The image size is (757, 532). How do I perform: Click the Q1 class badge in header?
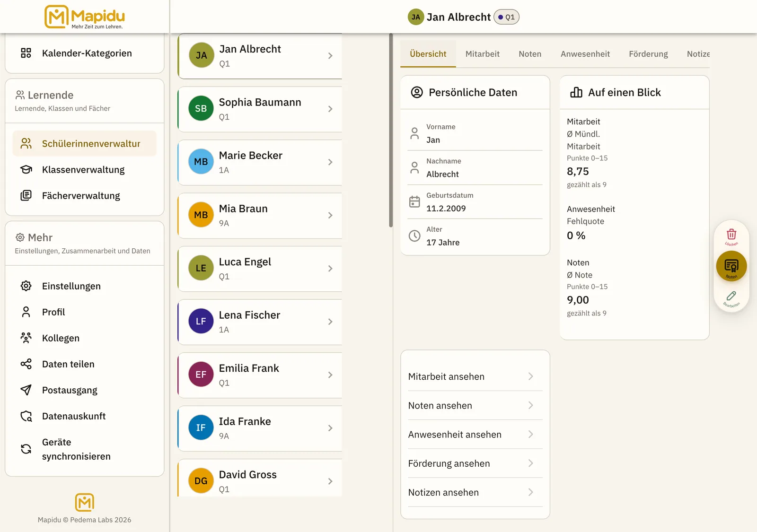click(x=506, y=17)
